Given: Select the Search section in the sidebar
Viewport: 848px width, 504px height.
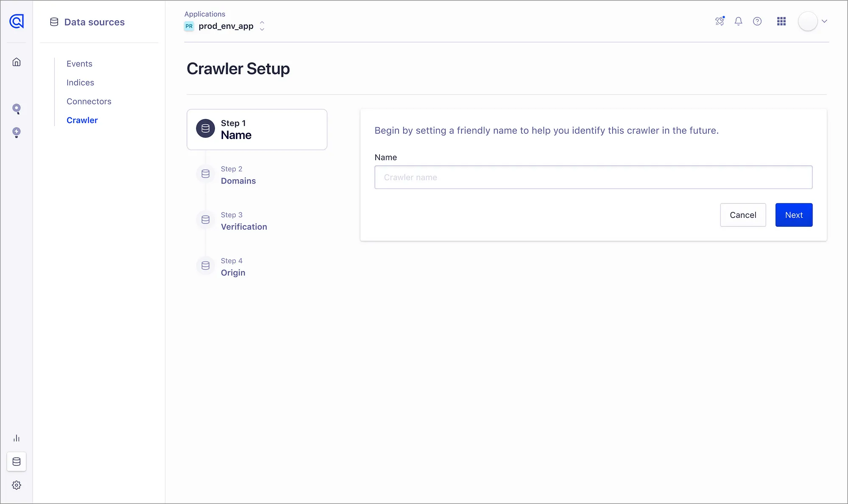Looking at the screenshot, I should click(x=17, y=109).
